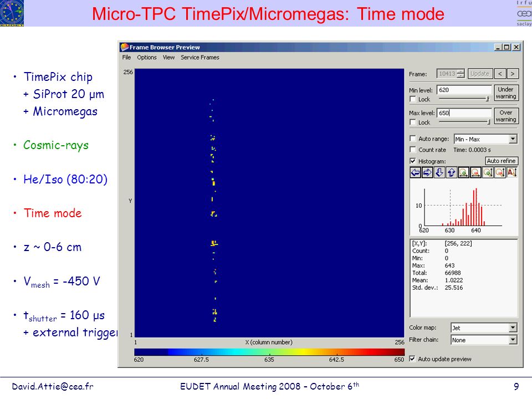The height and width of the screenshot is (399, 532).
Task: Move histogram up with the up arrow icon
Action: pyautogui.click(x=451, y=172)
